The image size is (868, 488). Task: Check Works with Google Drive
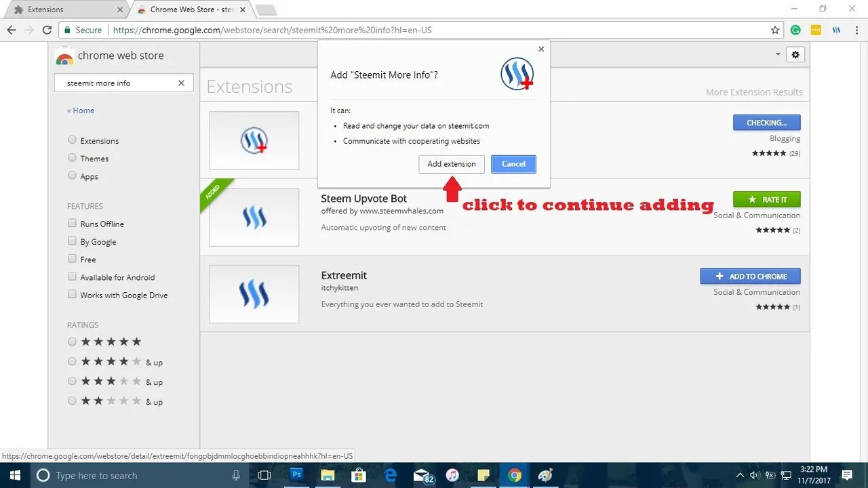72,294
